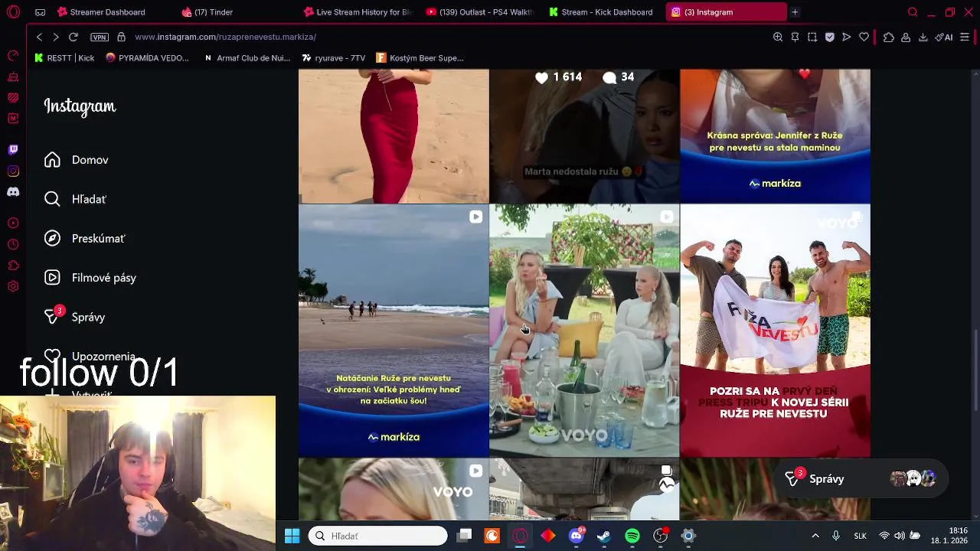Toggle the VPN badge

click(100, 37)
